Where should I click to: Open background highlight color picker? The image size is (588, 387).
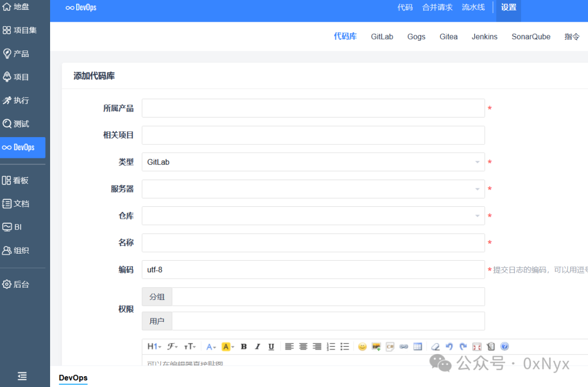228,347
